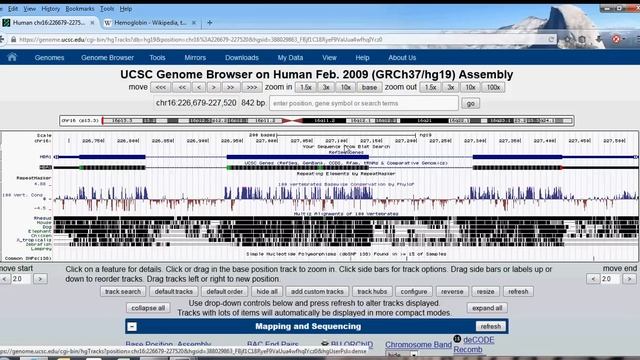This screenshot has height=360, width=640.
Task: Close the Human chr16 browser tab
Action: click(x=92, y=23)
